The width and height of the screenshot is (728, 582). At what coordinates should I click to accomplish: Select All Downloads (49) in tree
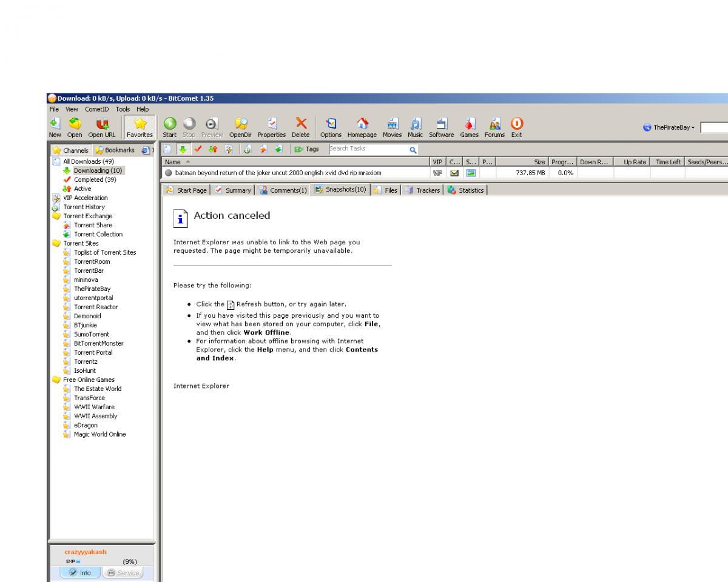89,161
